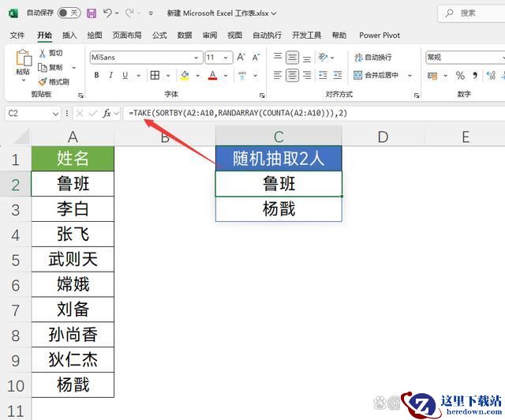The width and height of the screenshot is (505, 420).
Task: Switch to the Insert (插入) tab
Action: pyautogui.click(x=69, y=36)
